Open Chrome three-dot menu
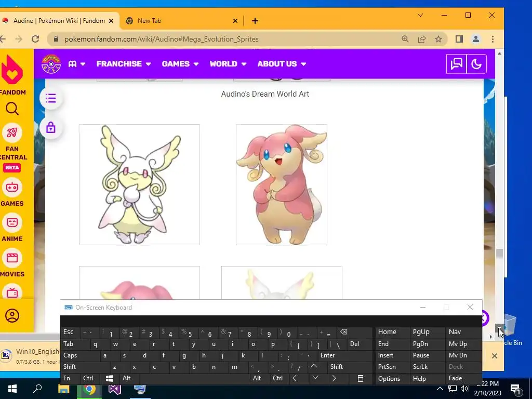Image resolution: width=532 pixels, height=399 pixels. click(493, 39)
